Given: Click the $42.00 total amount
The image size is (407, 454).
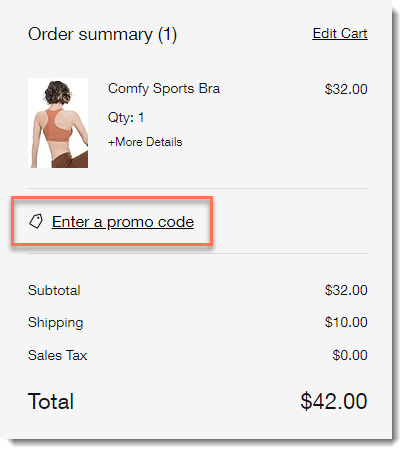Looking at the screenshot, I should [x=334, y=401].
